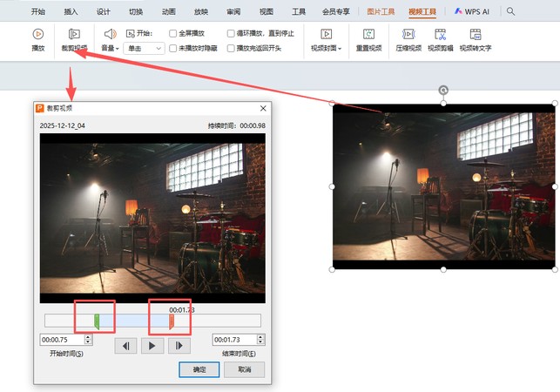Switch to the 图片工具 tab
This screenshot has height=392, width=560.
381,12
